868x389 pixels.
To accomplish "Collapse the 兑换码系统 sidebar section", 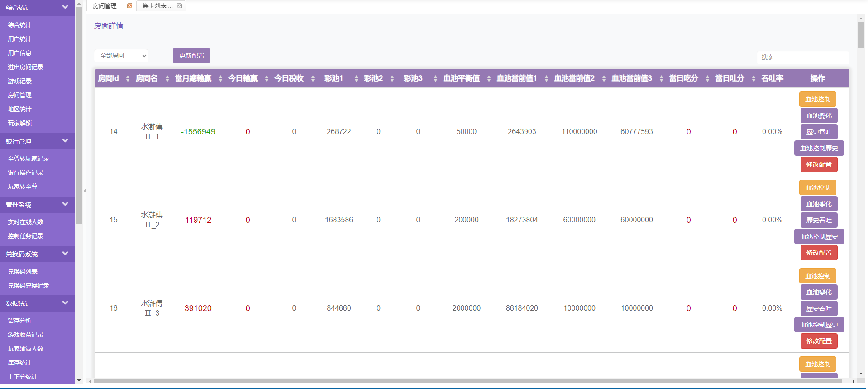I will click(65, 254).
